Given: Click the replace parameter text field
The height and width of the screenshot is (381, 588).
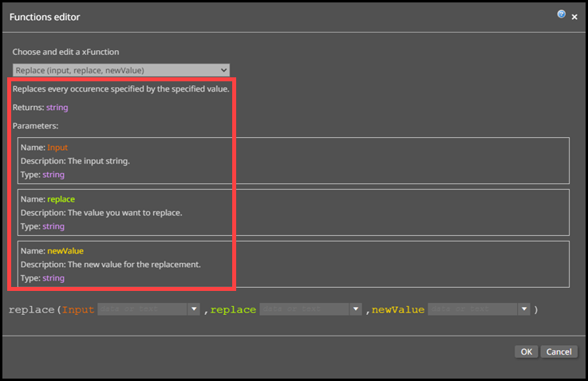Looking at the screenshot, I should tap(303, 309).
